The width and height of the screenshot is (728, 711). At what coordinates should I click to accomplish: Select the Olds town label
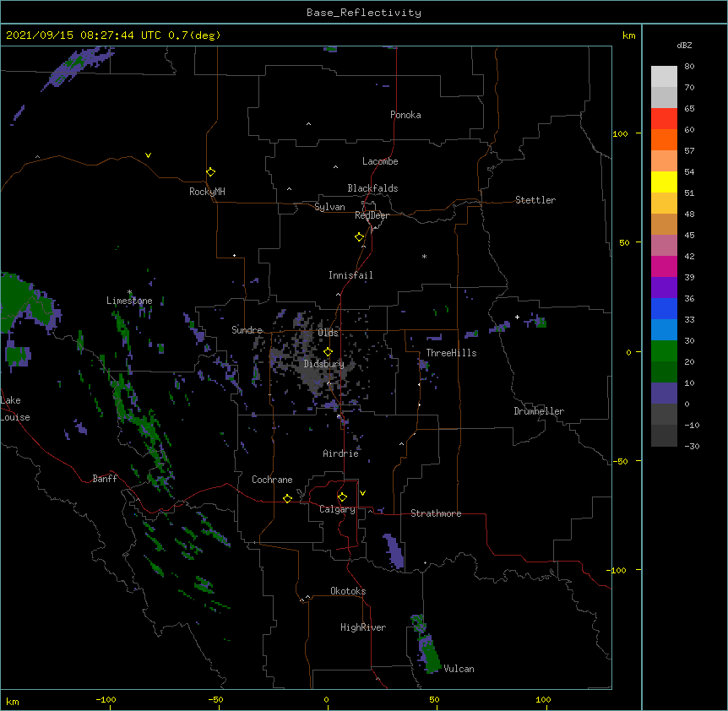tap(328, 333)
